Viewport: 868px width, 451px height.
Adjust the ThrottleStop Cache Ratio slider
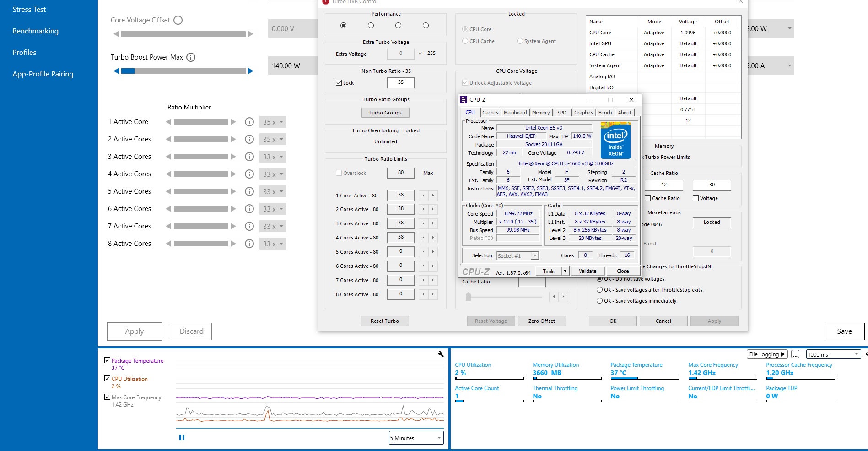[504, 297]
